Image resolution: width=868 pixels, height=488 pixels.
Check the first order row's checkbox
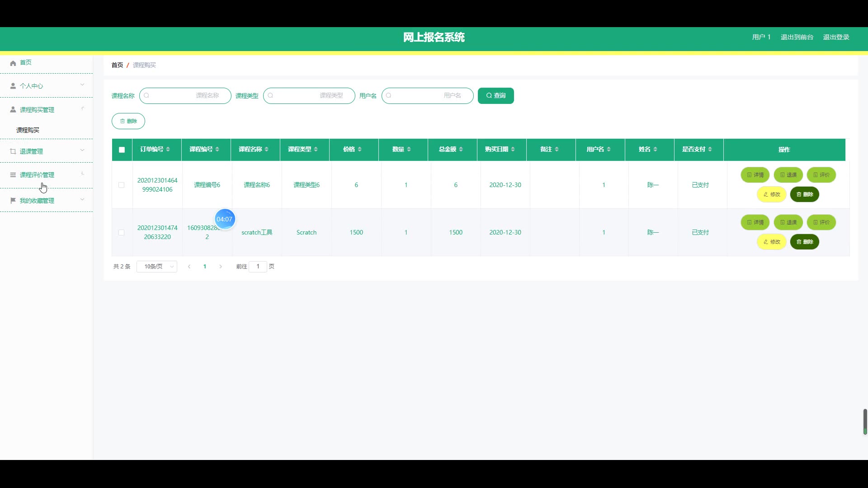121,185
